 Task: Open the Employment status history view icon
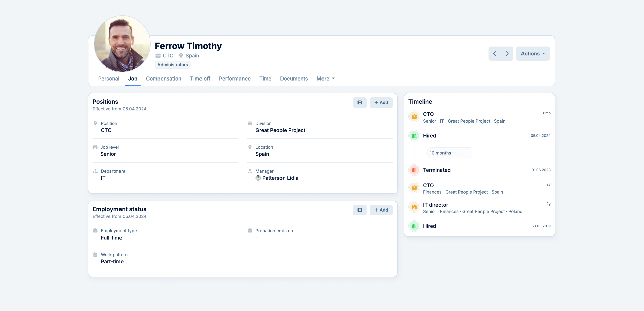pos(360,210)
